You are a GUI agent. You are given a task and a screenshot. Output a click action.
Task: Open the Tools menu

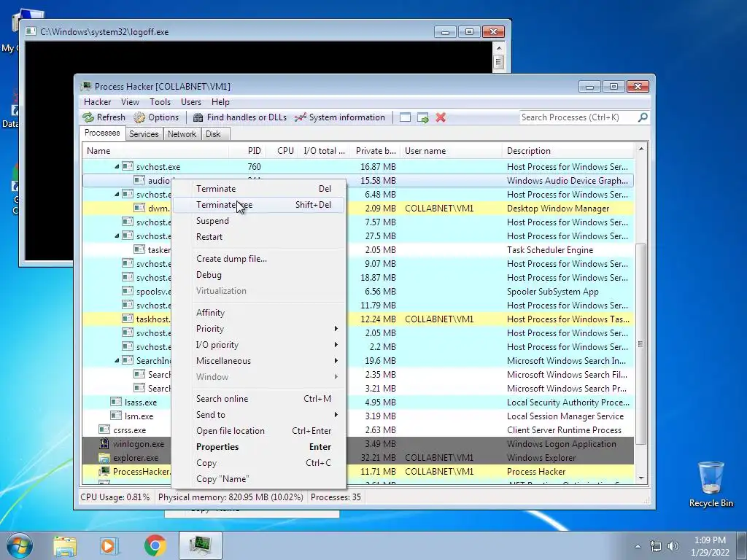point(160,102)
